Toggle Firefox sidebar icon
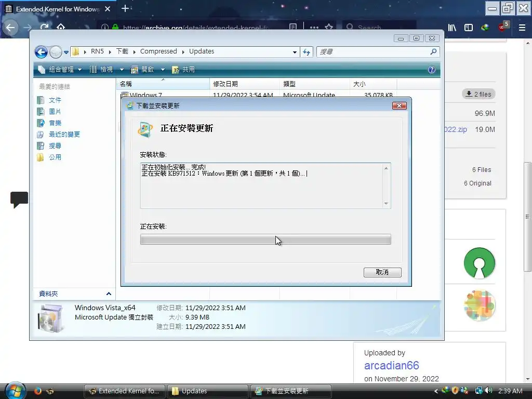 pyautogui.click(x=469, y=28)
